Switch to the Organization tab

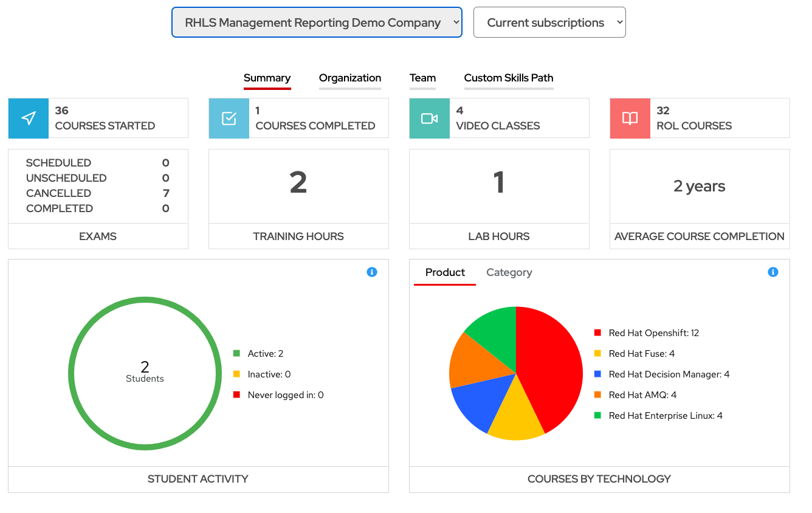[x=349, y=78]
